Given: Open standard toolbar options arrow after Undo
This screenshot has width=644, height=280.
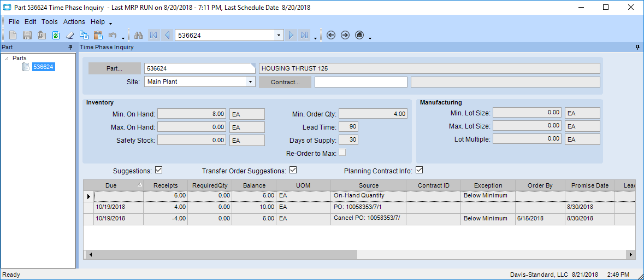Looking at the screenshot, I should pyautogui.click(x=123, y=38).
